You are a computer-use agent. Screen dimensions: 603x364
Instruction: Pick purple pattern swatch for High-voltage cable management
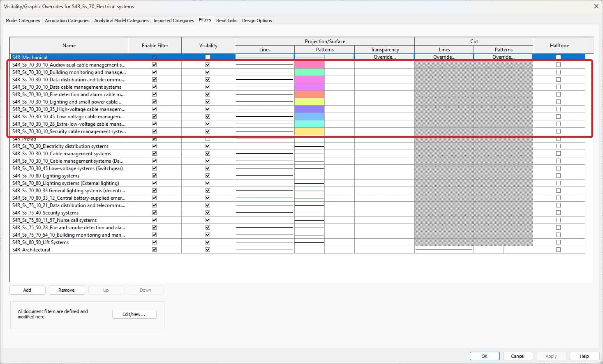pyautogui.click(x=309, y=109)
